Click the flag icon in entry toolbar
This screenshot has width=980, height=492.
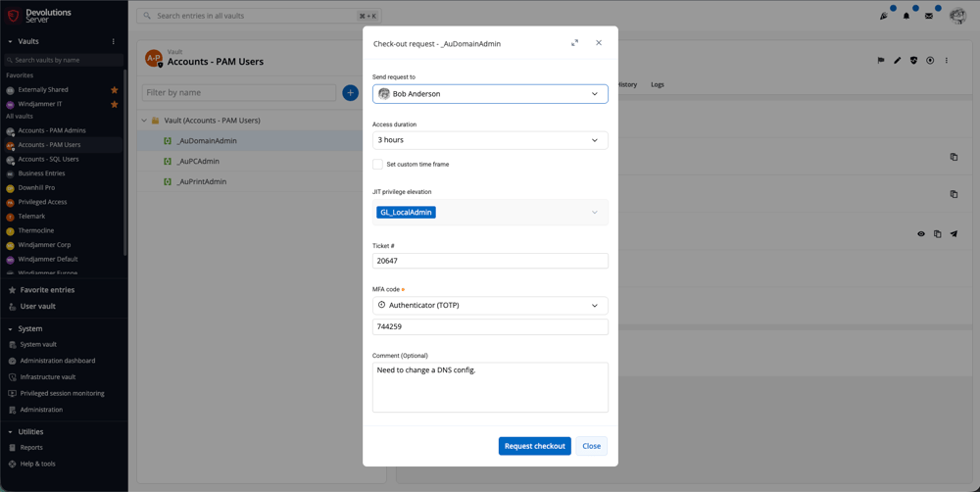point(881,61)
